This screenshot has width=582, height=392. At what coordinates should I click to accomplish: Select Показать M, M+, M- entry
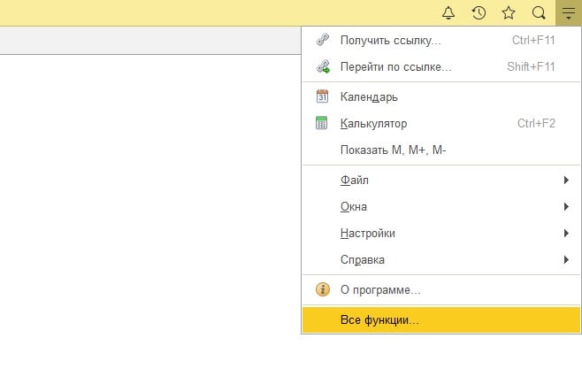click(x=393, y=150)
